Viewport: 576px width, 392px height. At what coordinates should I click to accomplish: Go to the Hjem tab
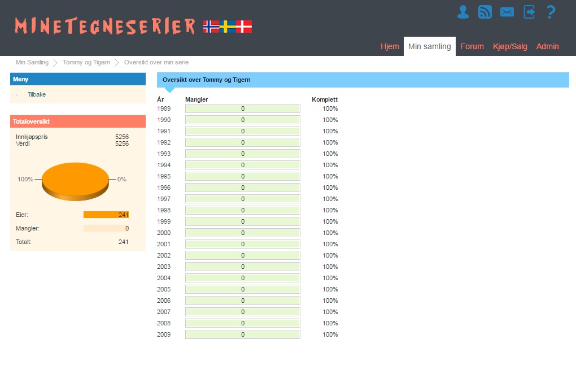pos(390,46)
